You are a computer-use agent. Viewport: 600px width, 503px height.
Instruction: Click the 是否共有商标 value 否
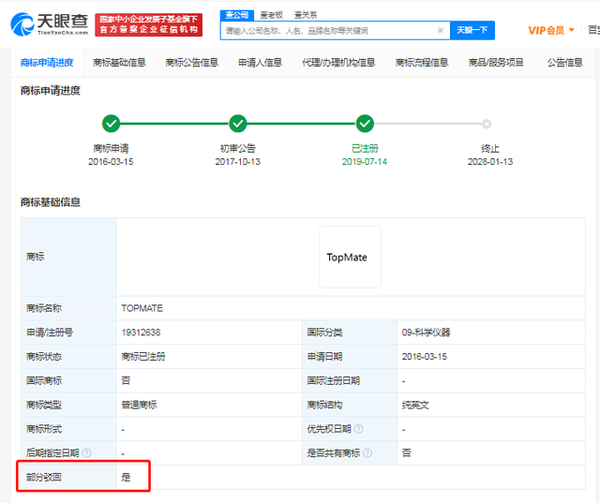pos(406,453)
